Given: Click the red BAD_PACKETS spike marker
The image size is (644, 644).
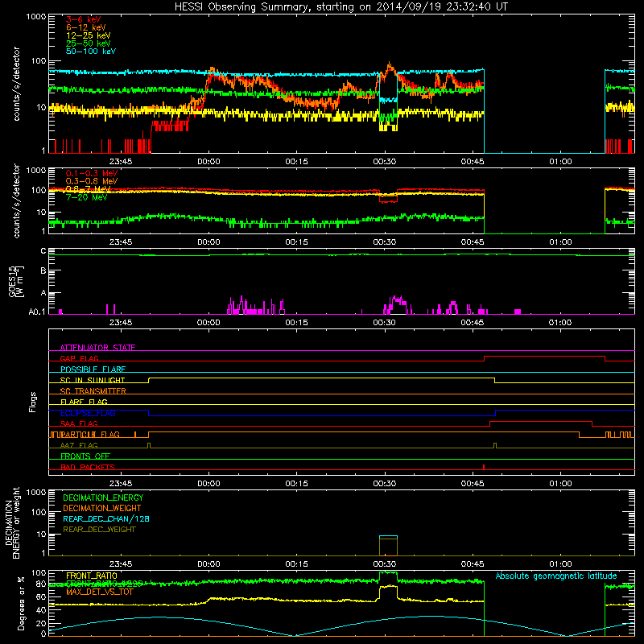Looking at the screenshot, I should click(x=484, y=467).
